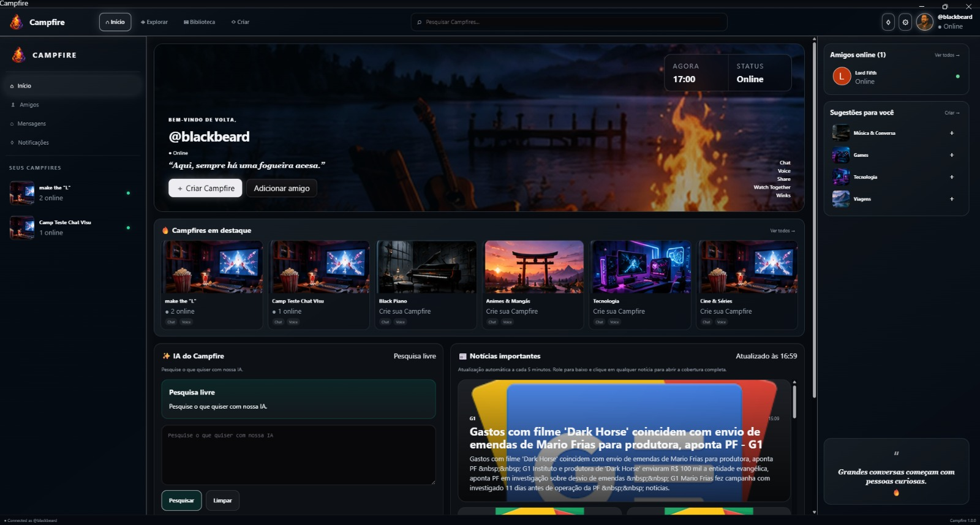This screenshot has width=980, height=525.
Task: Show Notificações in the left sidebar
Action: click(72, 143)
